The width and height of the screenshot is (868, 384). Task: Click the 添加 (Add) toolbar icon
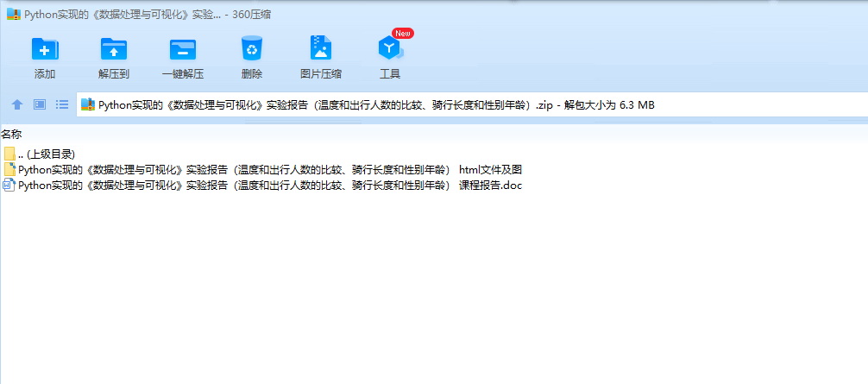coord(45,48)
